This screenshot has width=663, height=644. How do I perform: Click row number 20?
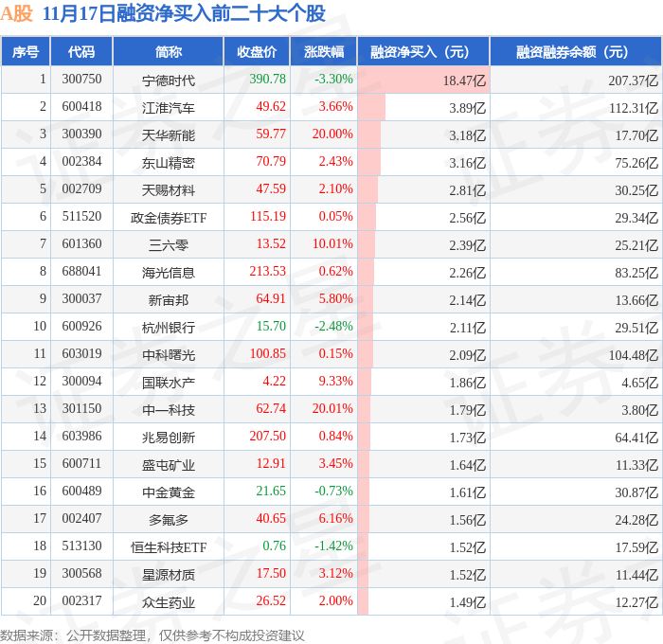[40, 601]
